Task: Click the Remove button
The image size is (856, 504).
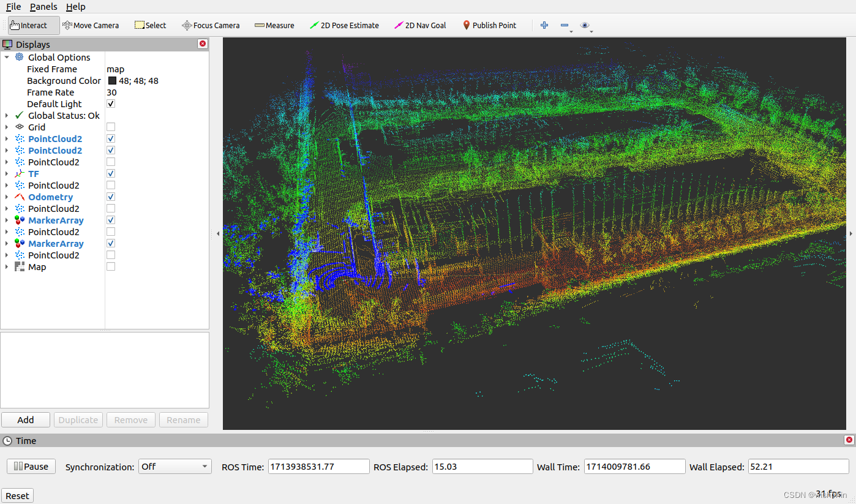Action: [x=131, y=419]
